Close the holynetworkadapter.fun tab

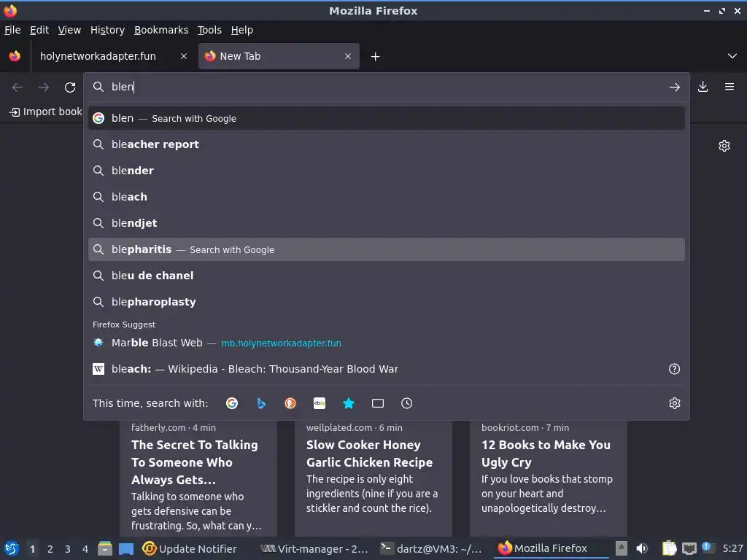(x=184, y=56)
